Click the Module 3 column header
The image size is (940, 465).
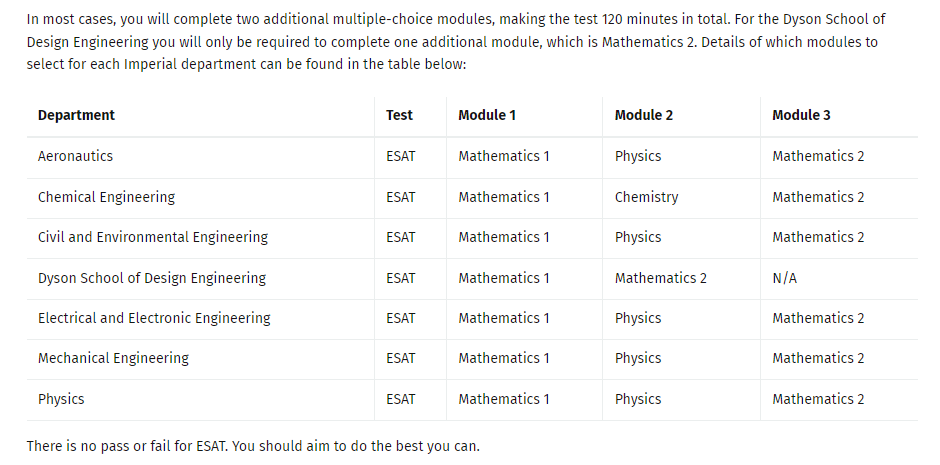pos(802,115)
